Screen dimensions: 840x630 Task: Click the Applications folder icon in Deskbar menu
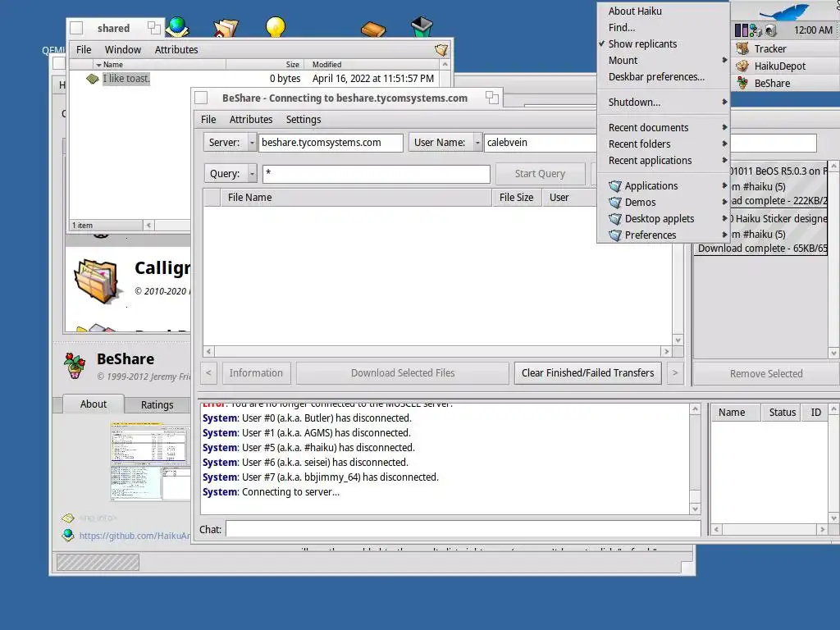(x=615, y=186)
